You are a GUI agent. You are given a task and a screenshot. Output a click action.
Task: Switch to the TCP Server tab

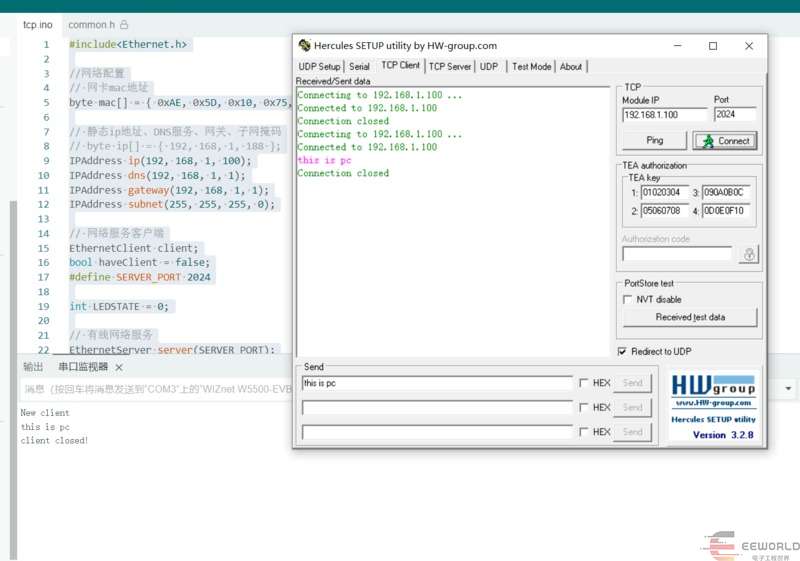(x=450, y=67)
